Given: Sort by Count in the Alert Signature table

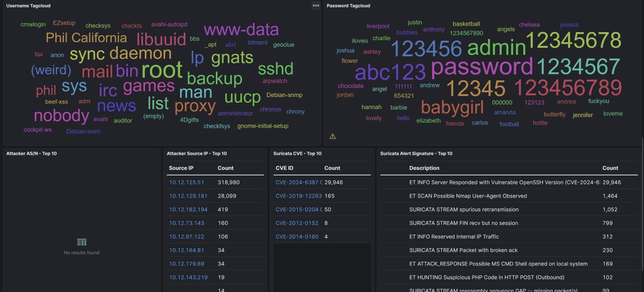Looking at the screenshot, I should point(610,168).
